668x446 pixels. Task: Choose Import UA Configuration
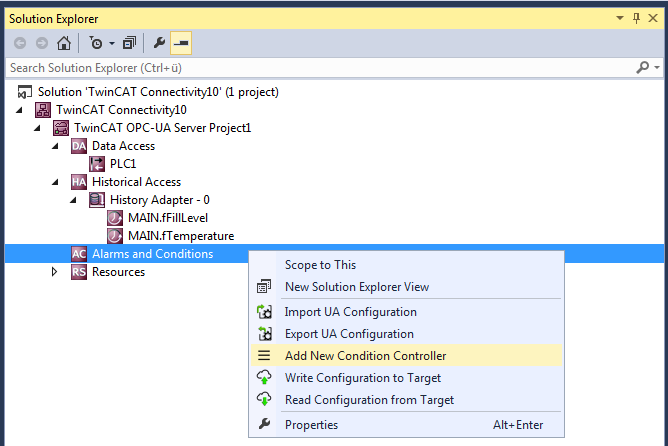[406, 312]
